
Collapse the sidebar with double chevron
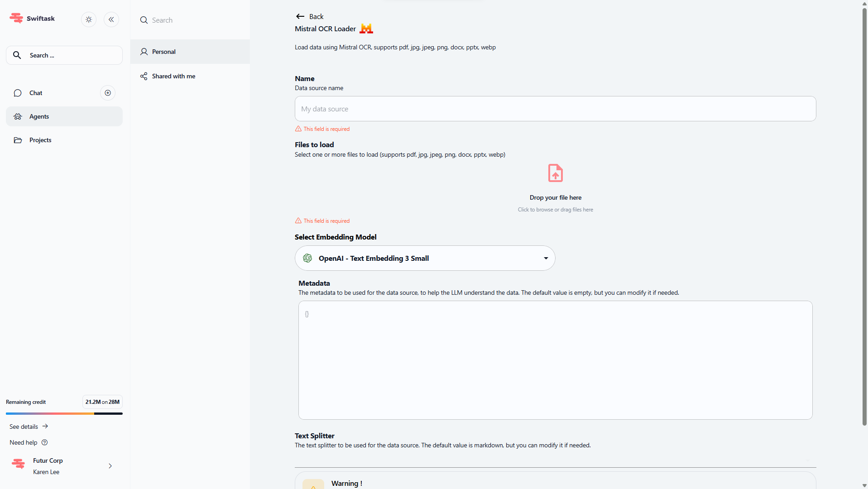(111, 19)
